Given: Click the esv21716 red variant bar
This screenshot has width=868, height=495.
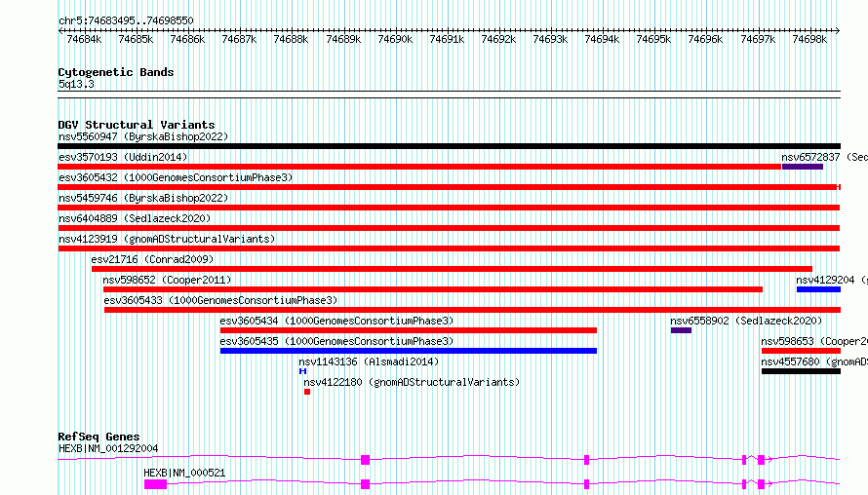Looking at the screenshot, I should tap(452, 269).
